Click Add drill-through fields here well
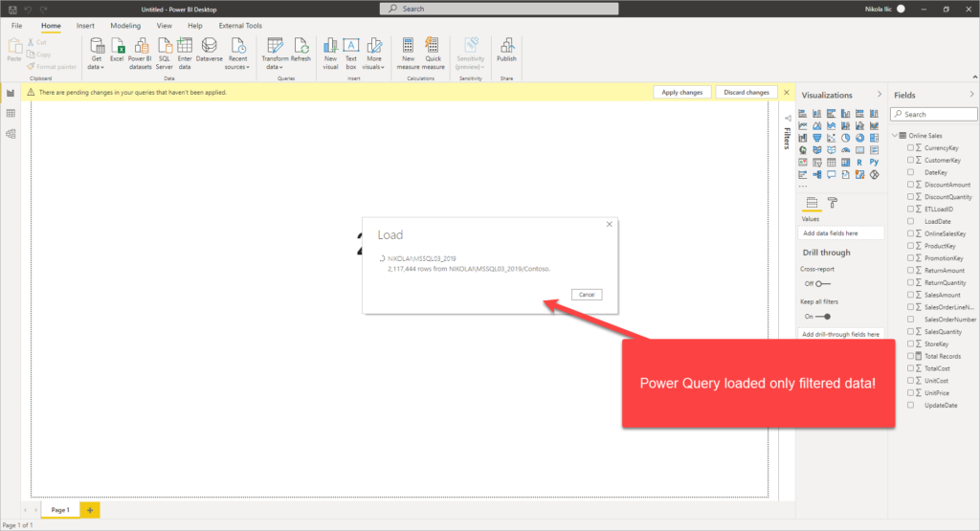This screenshot has height=531, width=980. tap(840, 334)
